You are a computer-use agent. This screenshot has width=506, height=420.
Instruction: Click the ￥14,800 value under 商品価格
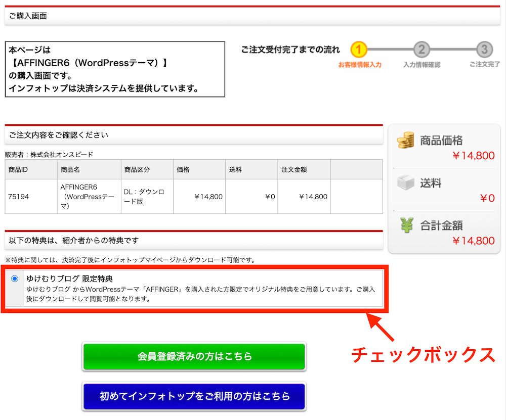[x=474, y=156]
